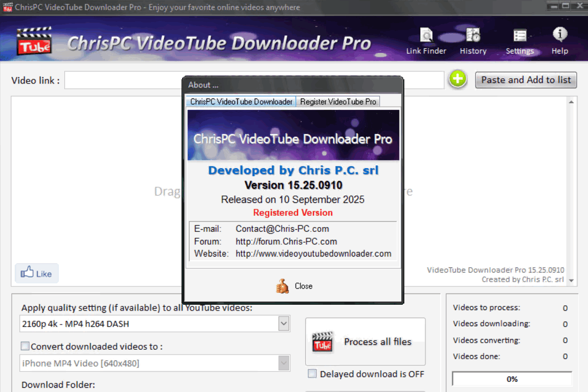Open the download History

tap(473, 41)
